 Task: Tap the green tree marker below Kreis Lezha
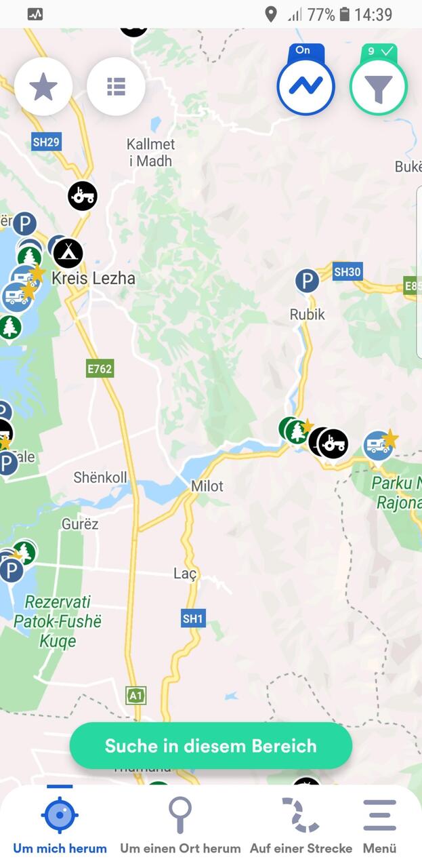(9, 327)
